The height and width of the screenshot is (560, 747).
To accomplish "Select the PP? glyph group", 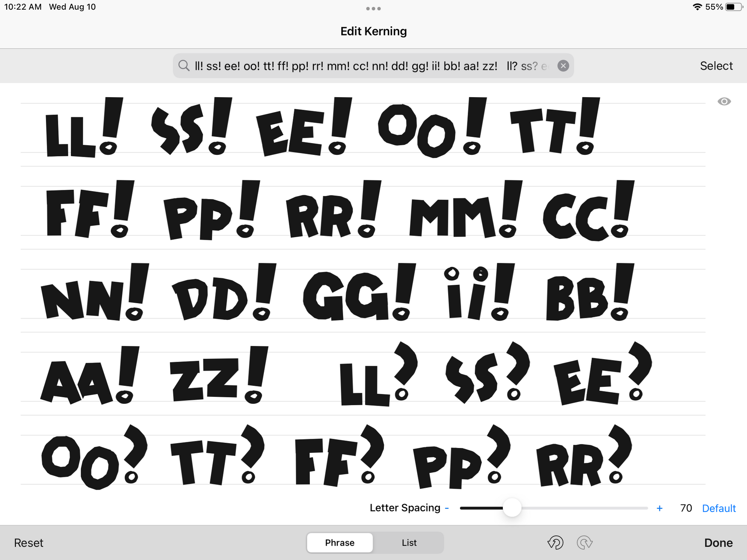I will pos(462,457).
